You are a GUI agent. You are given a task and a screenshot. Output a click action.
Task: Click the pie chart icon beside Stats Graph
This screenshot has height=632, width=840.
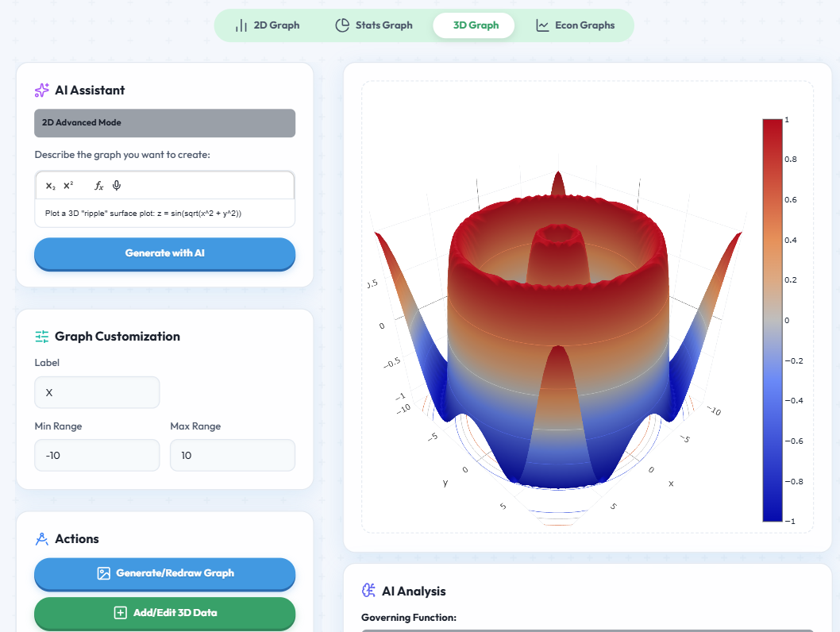click(345, 25)
